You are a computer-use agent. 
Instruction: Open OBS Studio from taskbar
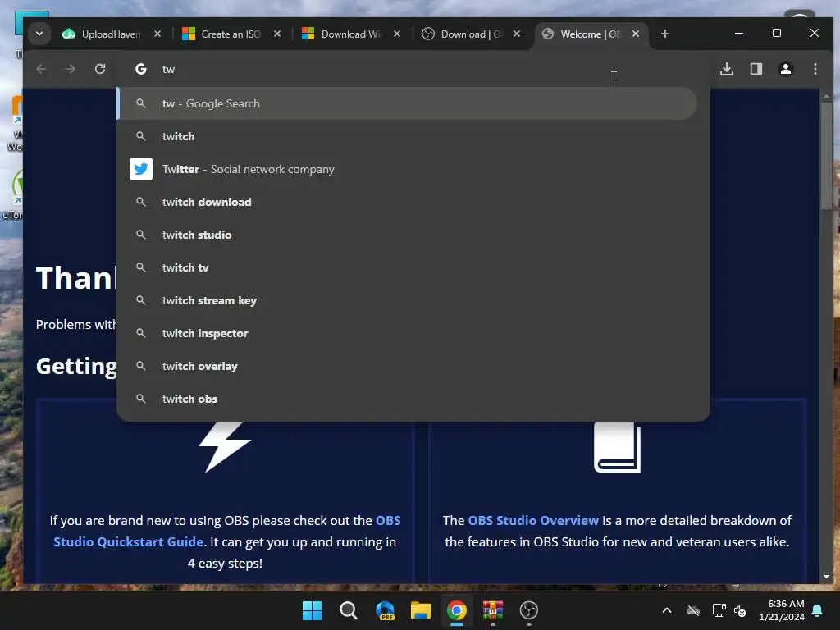coord(529,610)
